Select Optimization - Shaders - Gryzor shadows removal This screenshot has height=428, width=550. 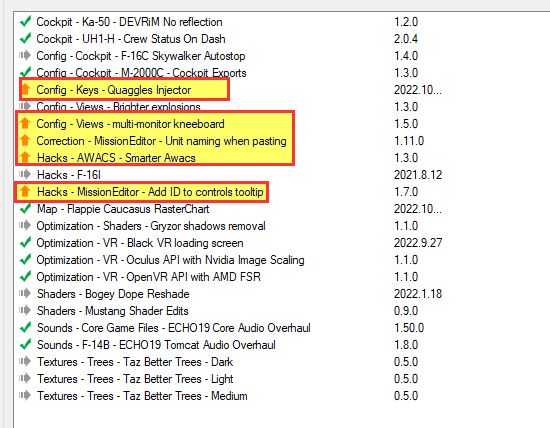click(151, 226)
